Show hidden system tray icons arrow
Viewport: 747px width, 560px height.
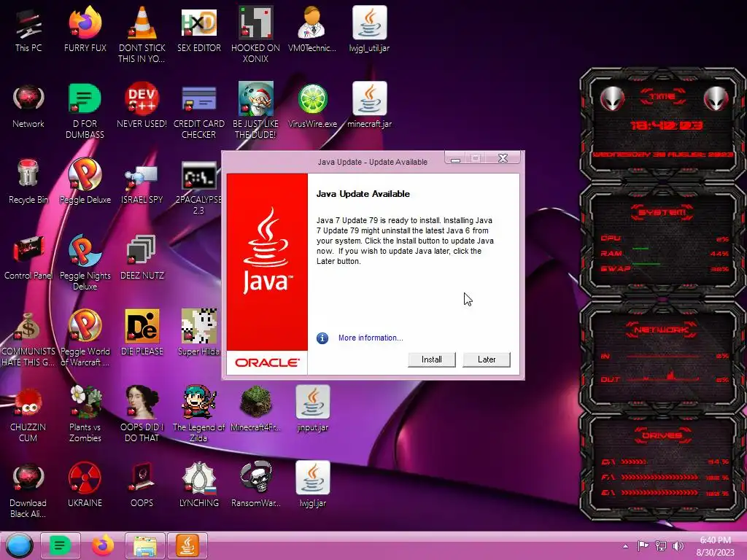click(625, 545)
